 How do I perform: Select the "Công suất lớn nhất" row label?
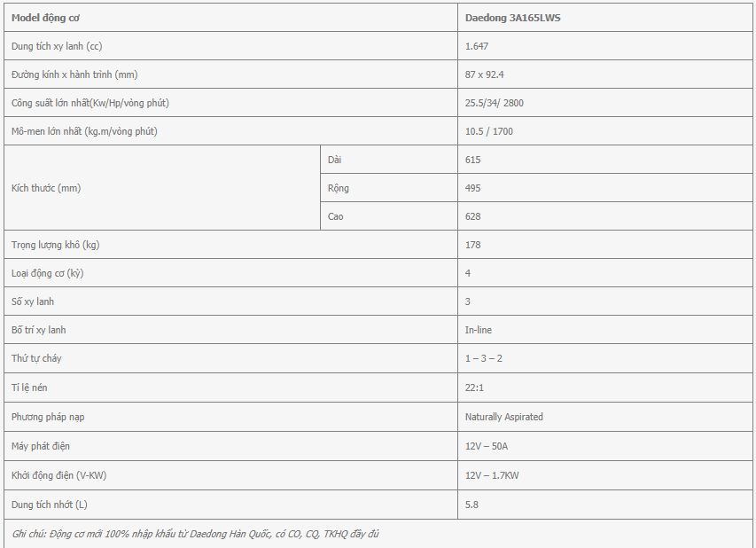tap(90, 103)
